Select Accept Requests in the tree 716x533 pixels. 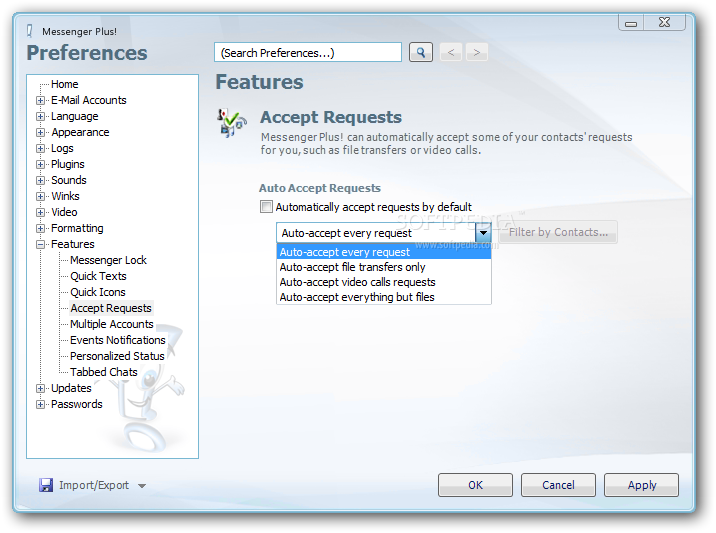(x=111, y=308)
